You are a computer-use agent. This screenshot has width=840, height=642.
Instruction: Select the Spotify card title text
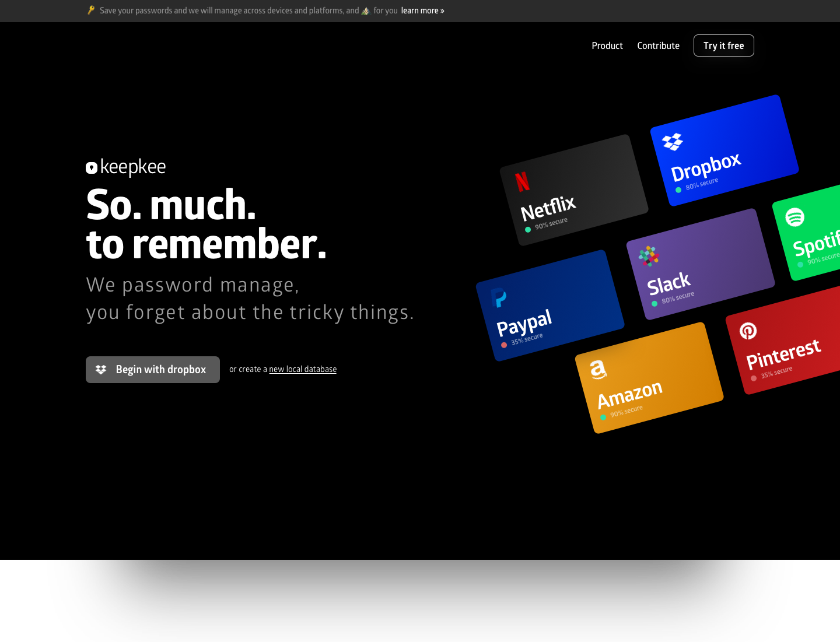click(x=816, y=244)
